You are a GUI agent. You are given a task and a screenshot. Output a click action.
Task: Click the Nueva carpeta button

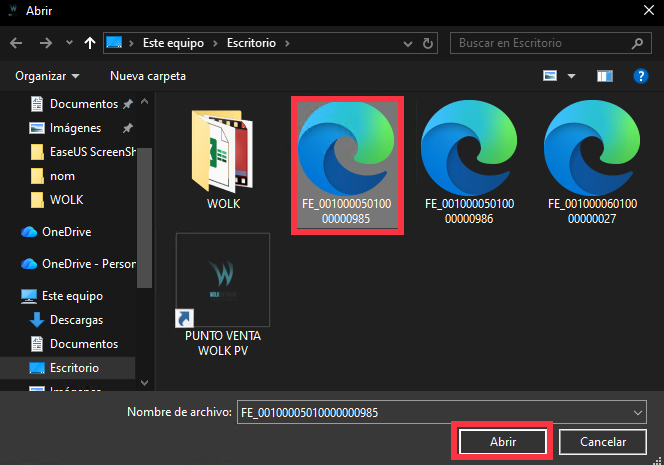coord(148,76)
